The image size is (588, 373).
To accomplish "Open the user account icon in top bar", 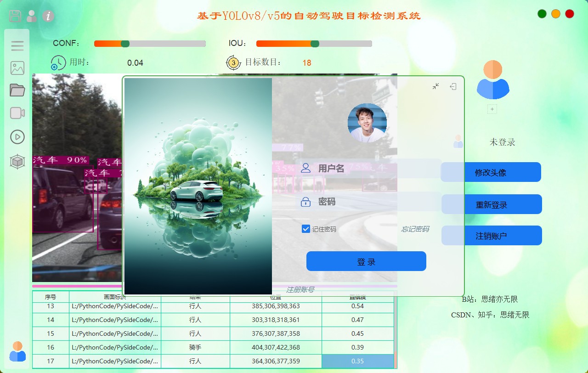I will [32, 16].
